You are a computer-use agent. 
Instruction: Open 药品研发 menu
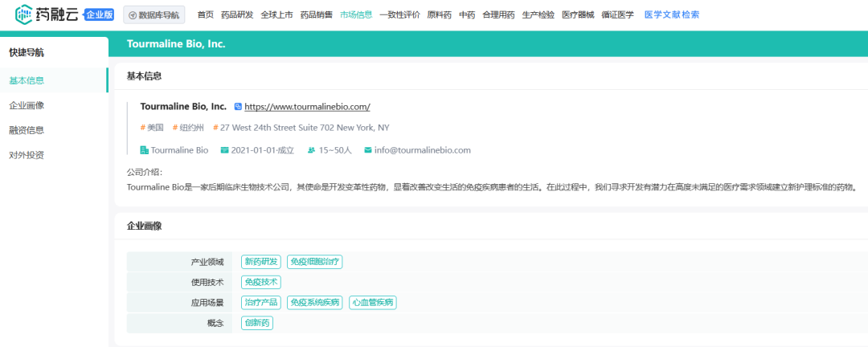pyautogui.click(x=237, y=15)
